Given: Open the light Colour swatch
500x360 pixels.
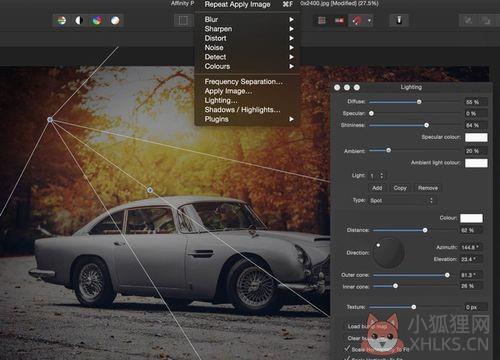Looking at the screenshot, I should pos(471,218).
